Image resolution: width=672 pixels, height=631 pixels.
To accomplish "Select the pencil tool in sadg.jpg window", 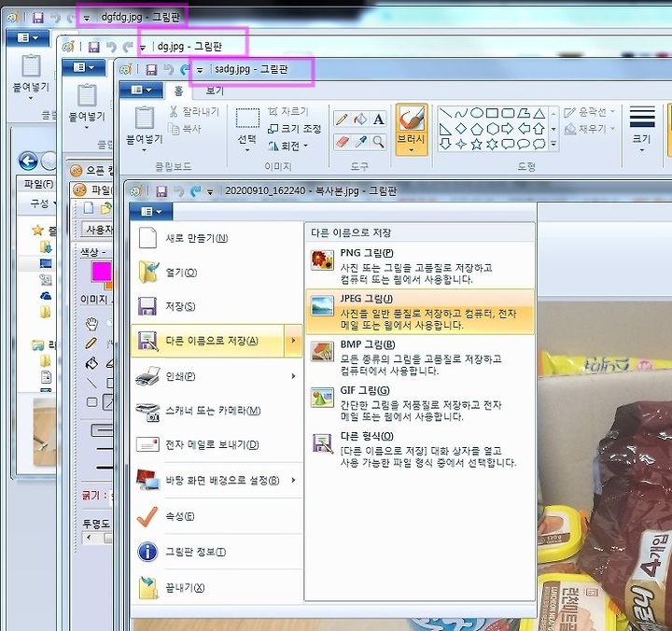I will coord(342,119).
